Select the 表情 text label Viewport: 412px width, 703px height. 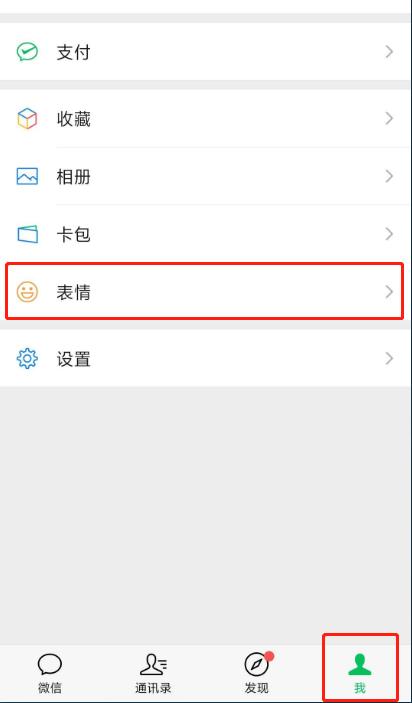point(74,292)
